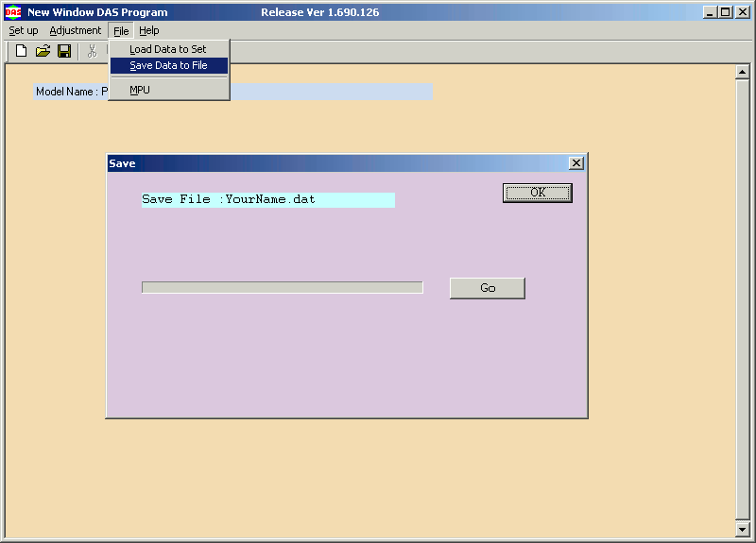The width and height of the screenshot is (756, 543).
Task: Select the MPU menu entry
Action: 169,90
